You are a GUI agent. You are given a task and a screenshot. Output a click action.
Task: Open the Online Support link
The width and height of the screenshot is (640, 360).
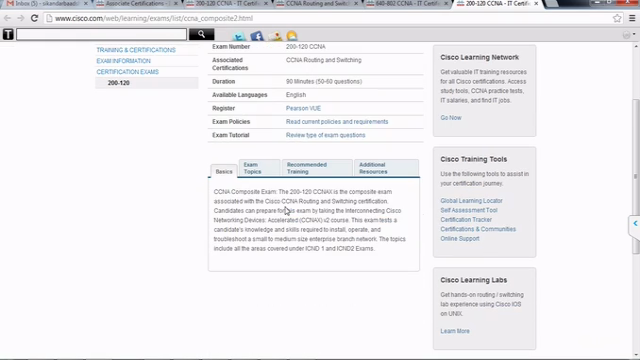460,238
